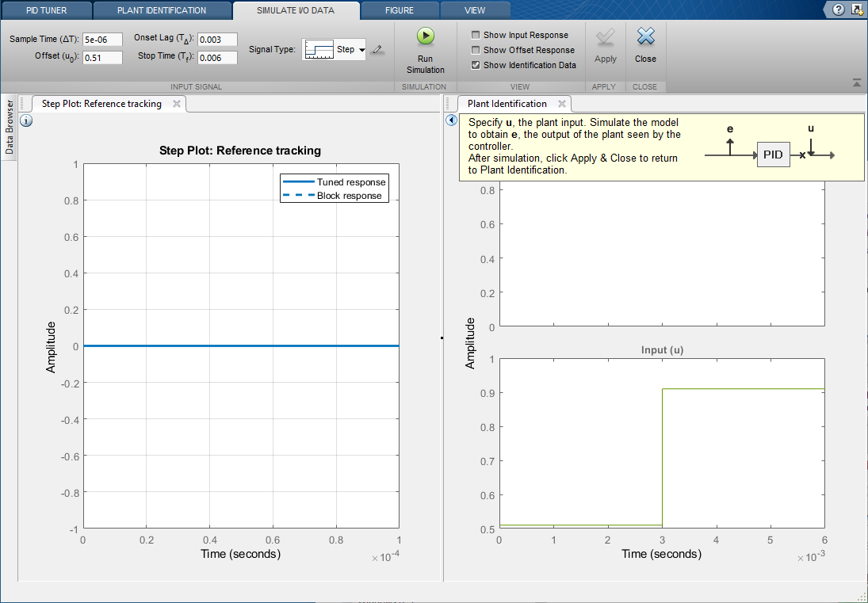Click the Run Simulation play icon
868x603 pixels.
(x=426, y=36)
